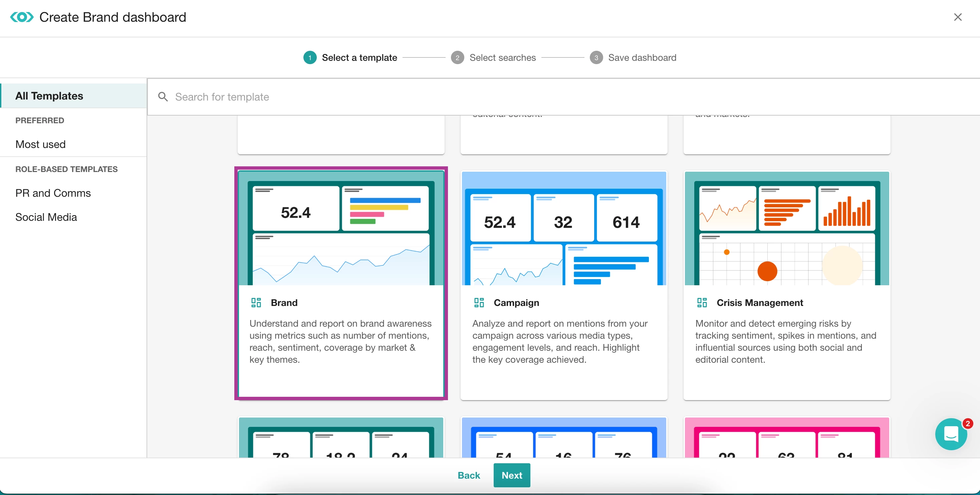This screenshot has width=980, height=495.
Task: Click the Back link
Action: (x=469, y=475)
